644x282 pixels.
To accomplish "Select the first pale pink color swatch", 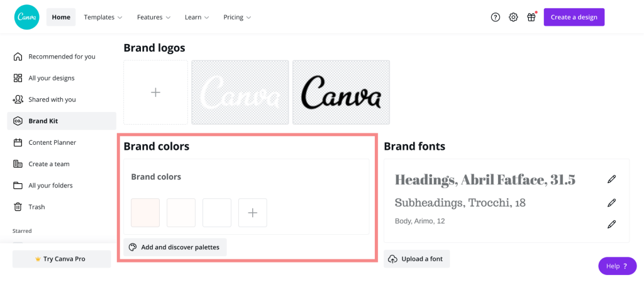I will [145, 213].
